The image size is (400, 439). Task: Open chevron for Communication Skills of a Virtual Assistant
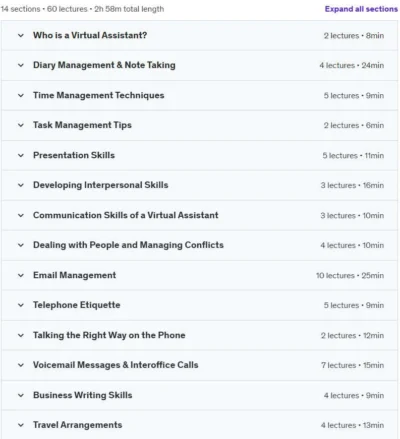pos(21,215)
